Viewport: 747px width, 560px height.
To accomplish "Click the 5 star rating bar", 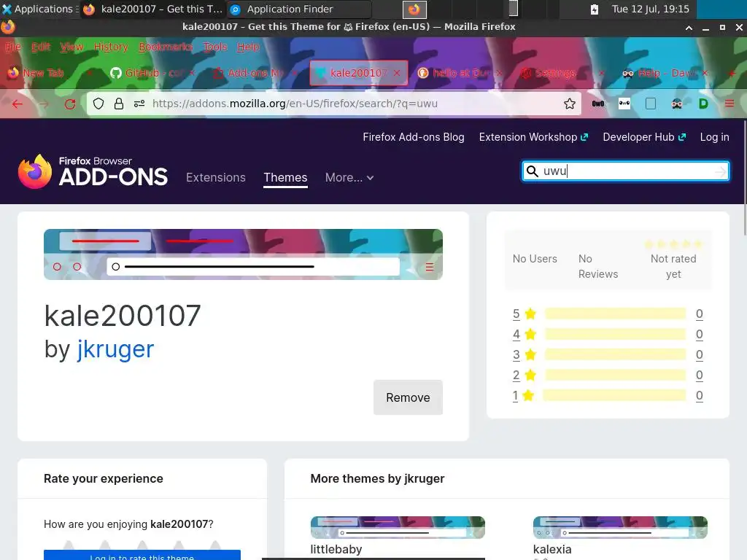I will tap(615, 314).
